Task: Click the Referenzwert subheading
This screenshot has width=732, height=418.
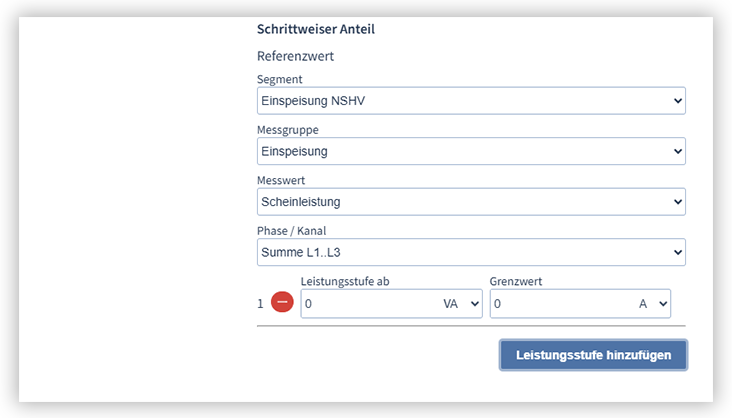Action: point(295,56)
